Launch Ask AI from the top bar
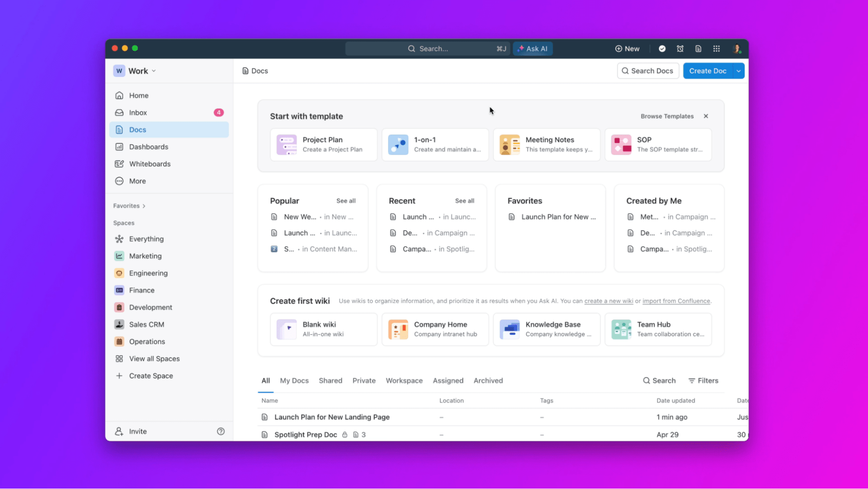Viewport: 868px width, 489px height. point(533,48)
